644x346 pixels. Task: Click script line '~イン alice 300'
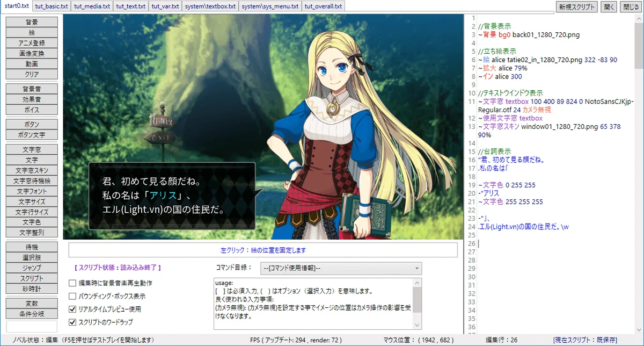point(500,77)
